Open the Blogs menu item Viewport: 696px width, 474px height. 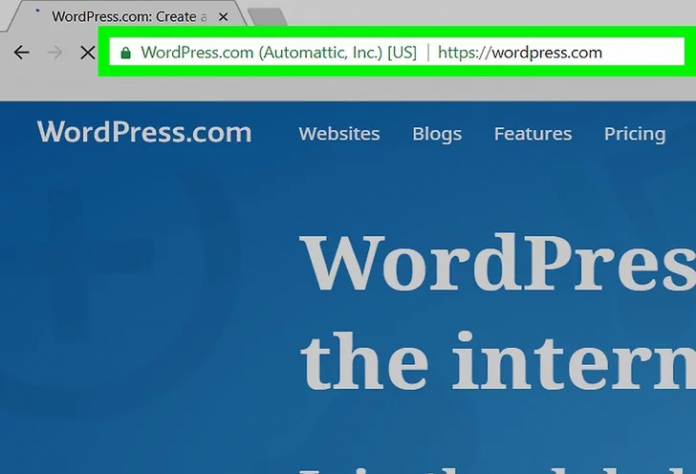coord(436,133)
